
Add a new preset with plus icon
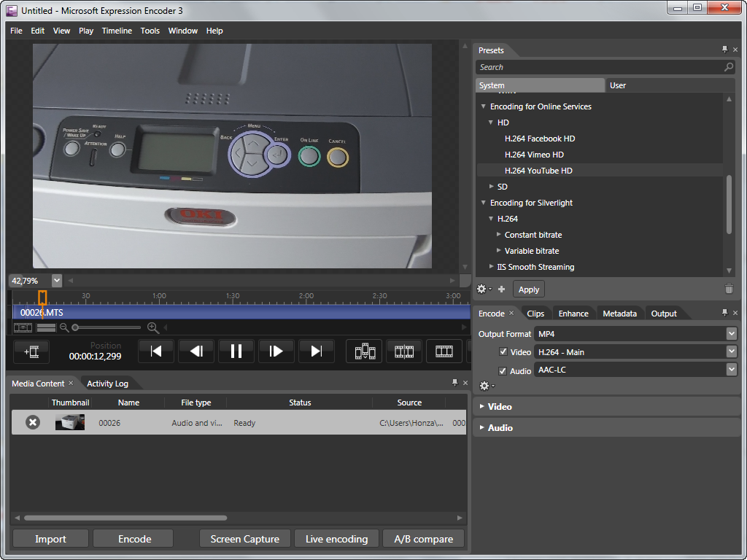coord(501,289)
